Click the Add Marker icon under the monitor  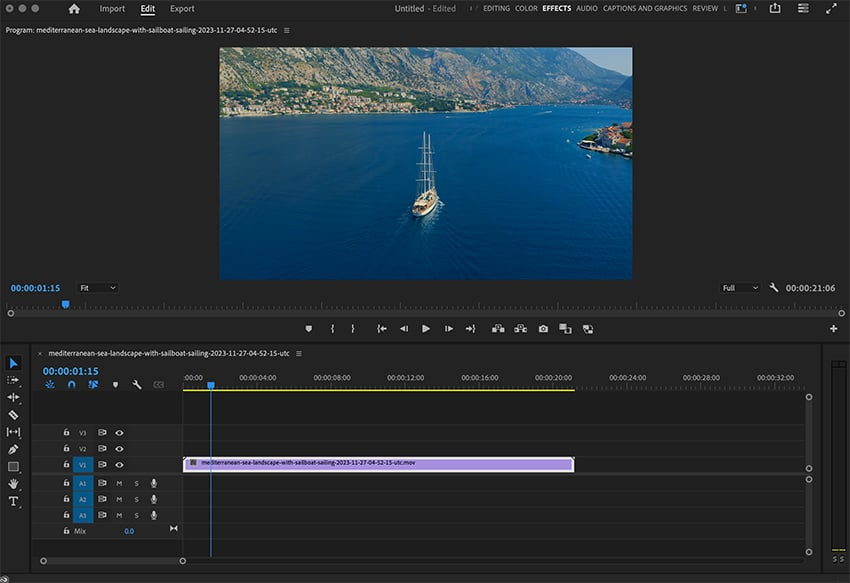308,328
